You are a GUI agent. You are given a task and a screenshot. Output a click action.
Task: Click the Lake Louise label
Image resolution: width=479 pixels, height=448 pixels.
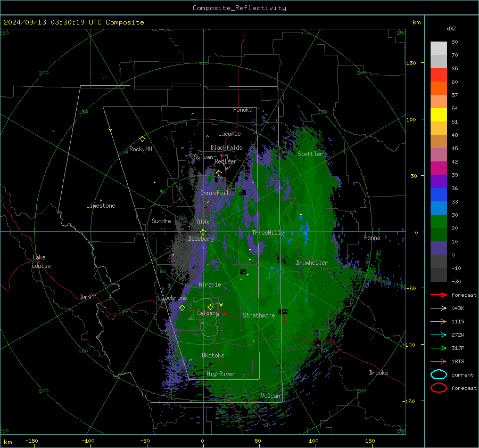[x=41, y=262]
